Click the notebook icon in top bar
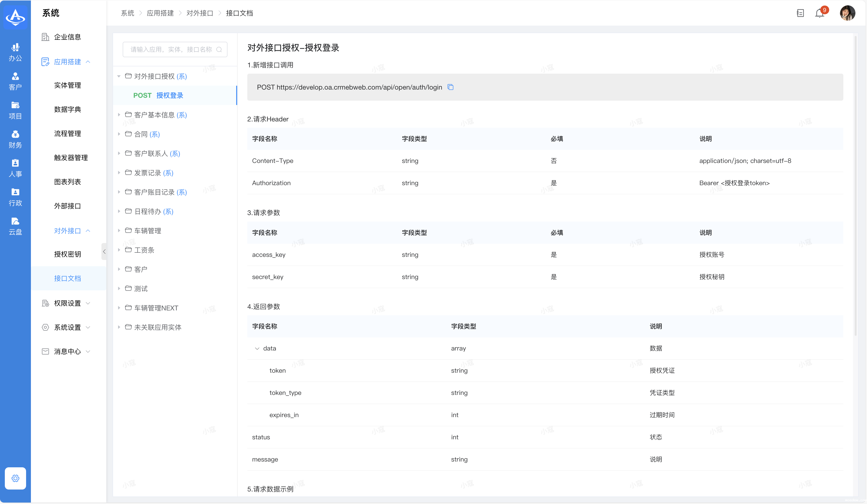The width and height of the screenshot is (867, 504). (x=800, y=14)
